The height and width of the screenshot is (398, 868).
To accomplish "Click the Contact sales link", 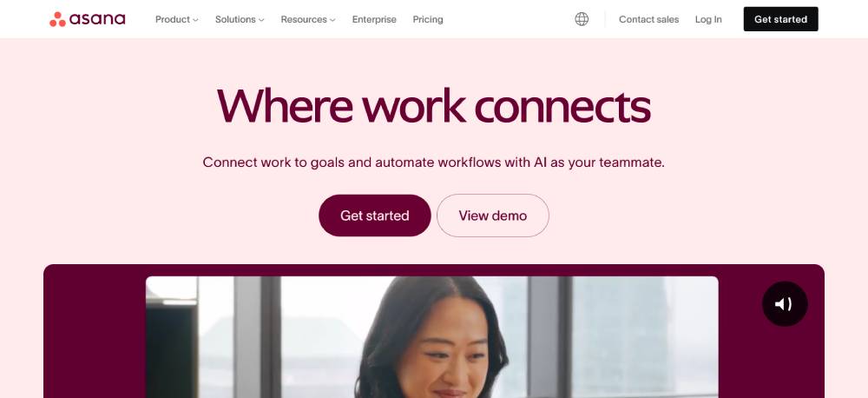I will pos(648,19).
